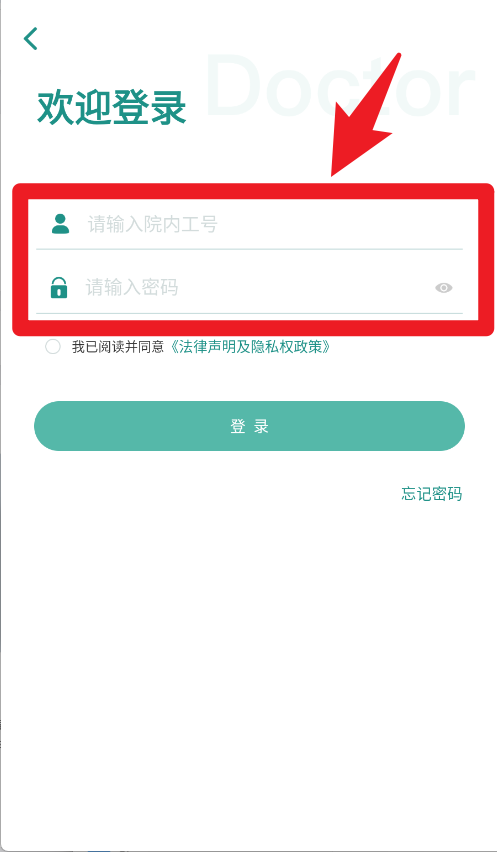The width and height of the screenshot is (497, 852).
Task: Open the 忘记密码 link
Action: tap(432, 493)
